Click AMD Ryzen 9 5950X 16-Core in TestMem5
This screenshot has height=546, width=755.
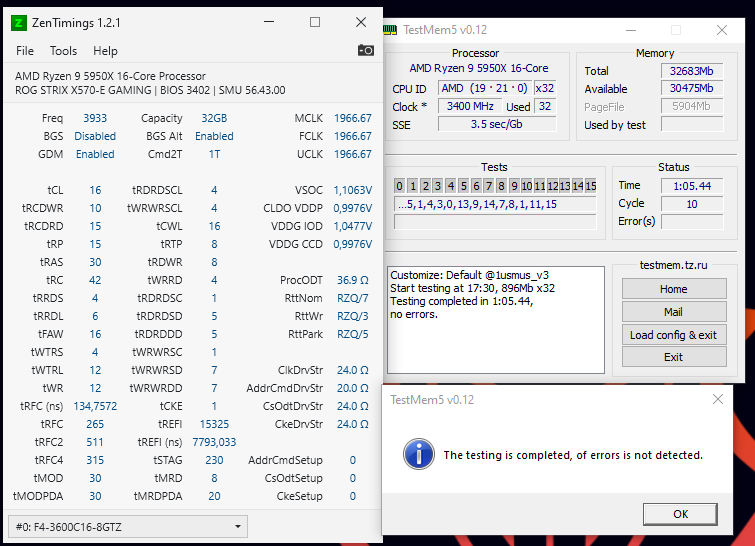point(479,68)
